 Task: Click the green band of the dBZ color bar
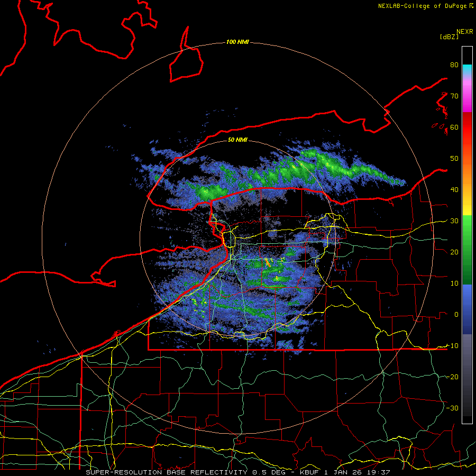coord(467,250)
